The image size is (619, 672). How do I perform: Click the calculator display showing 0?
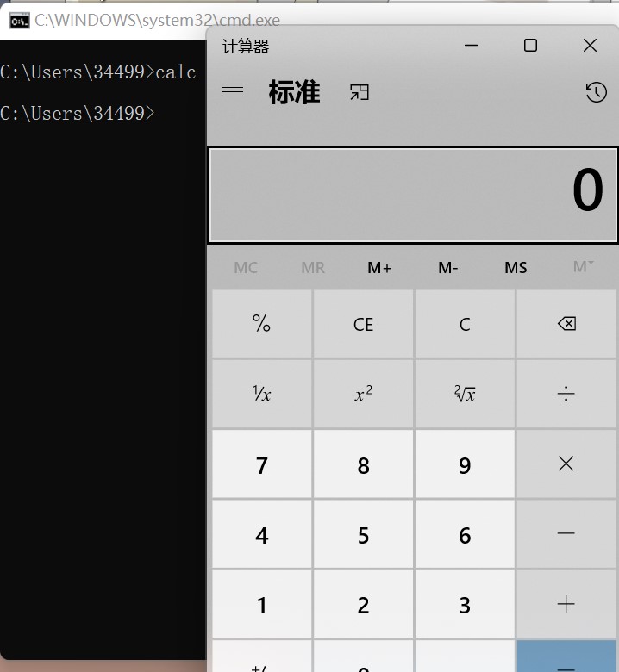click(413, 196)
